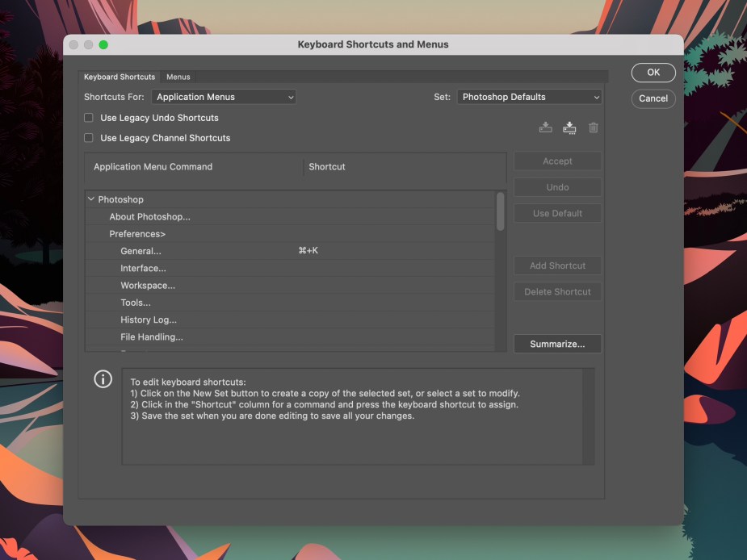Click the Add Shortcut button
747x560 pixels.
click(x=557, y=265)
